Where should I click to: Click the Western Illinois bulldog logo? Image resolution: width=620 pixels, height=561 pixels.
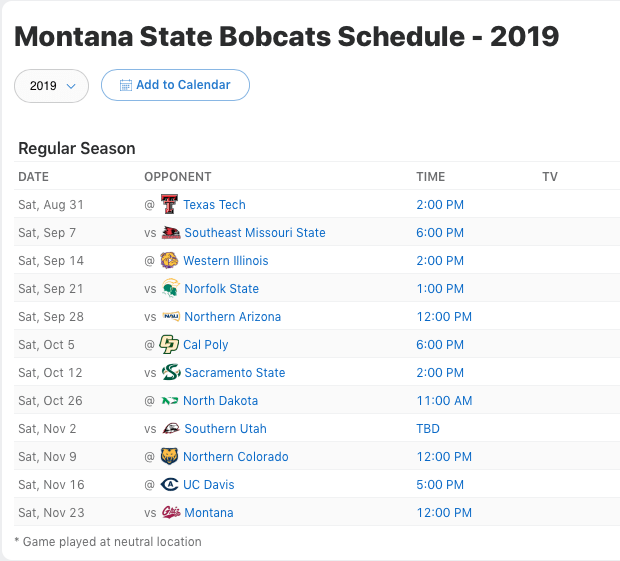pos(169,260)
